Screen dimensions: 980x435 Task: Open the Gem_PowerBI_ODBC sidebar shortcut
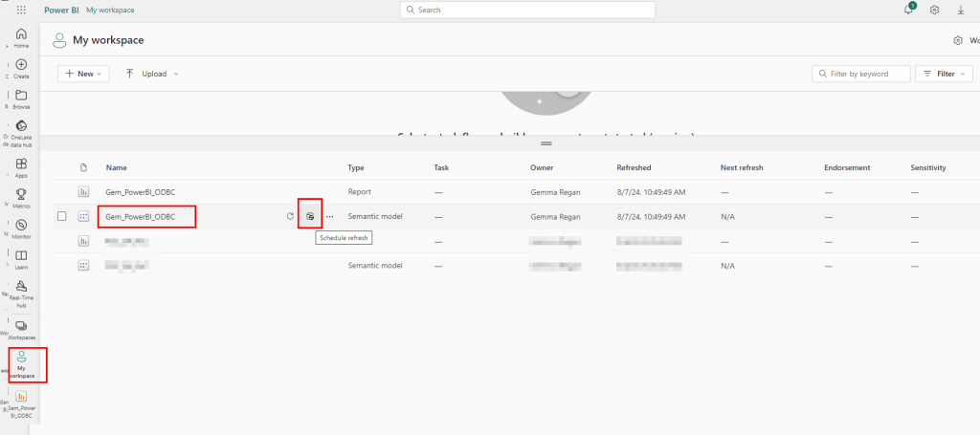pyautogui.click(x=21, y=404)
